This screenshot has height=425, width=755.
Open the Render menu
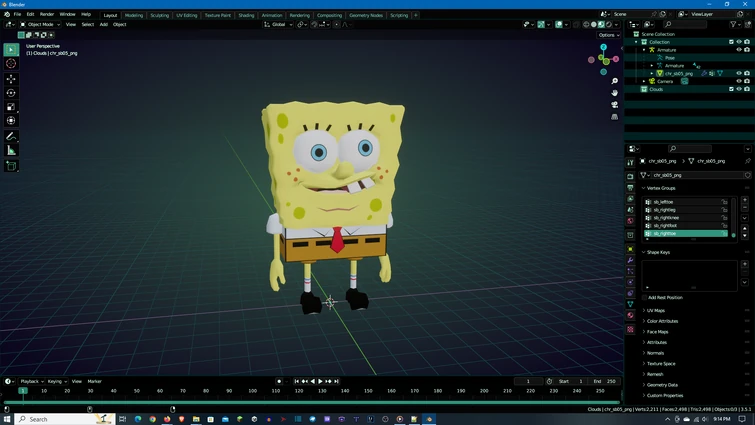[47, 14]
